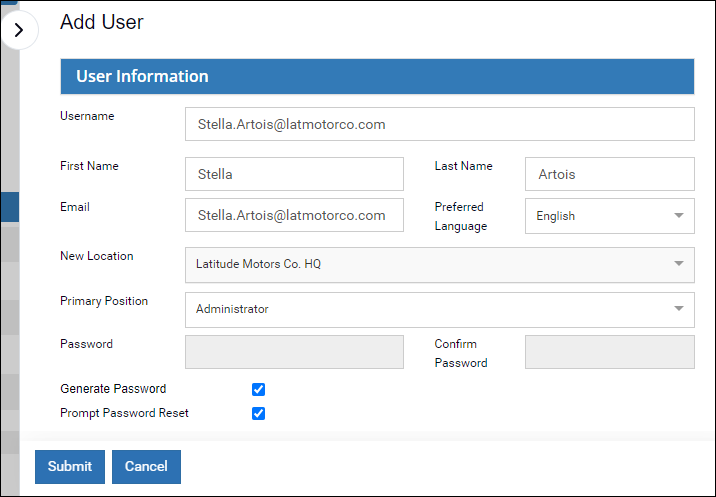Image resolution: width=716 pixels, height=497 pixels.
Task: Click the Add User page heading
Action: click(x=102, y=22)
